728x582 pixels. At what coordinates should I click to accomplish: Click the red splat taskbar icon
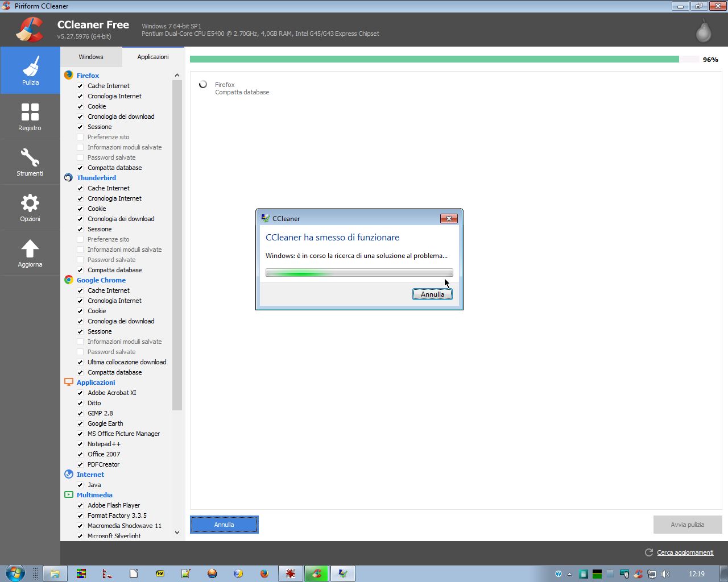pyautogui.click(x=291, y=573)
